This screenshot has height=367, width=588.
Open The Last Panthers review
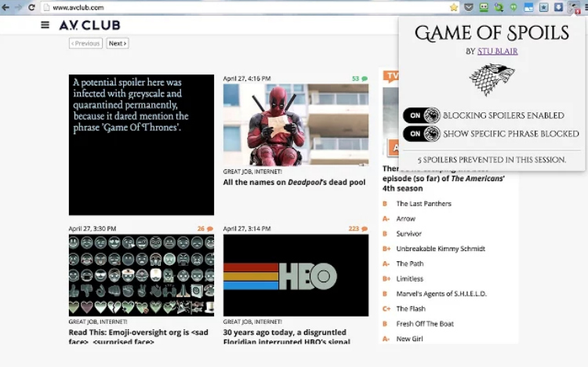423,204
